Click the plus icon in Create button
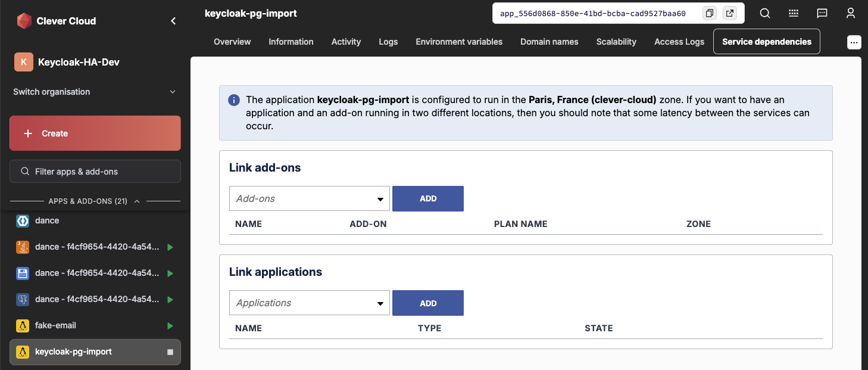868x370 pixels. point(27,133)
